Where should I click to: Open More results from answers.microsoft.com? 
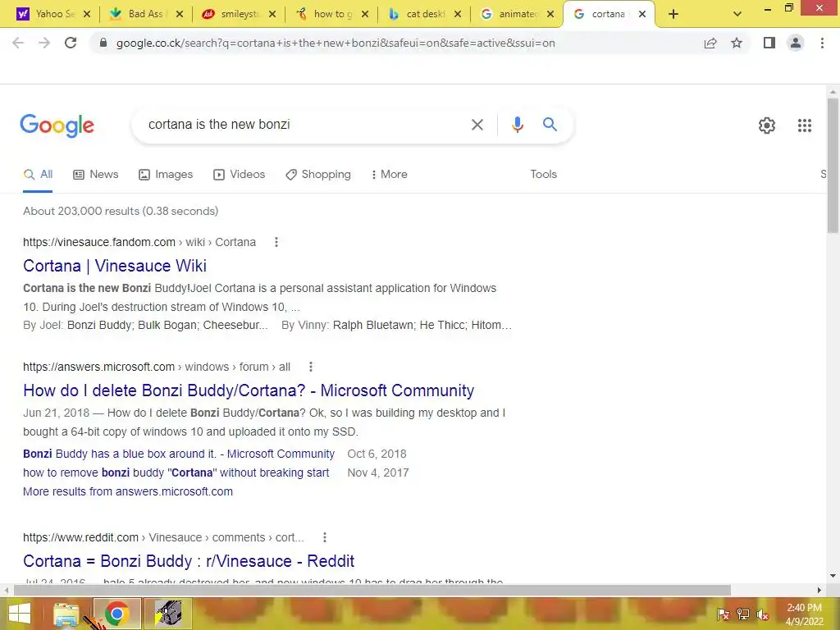pos(128,491)
